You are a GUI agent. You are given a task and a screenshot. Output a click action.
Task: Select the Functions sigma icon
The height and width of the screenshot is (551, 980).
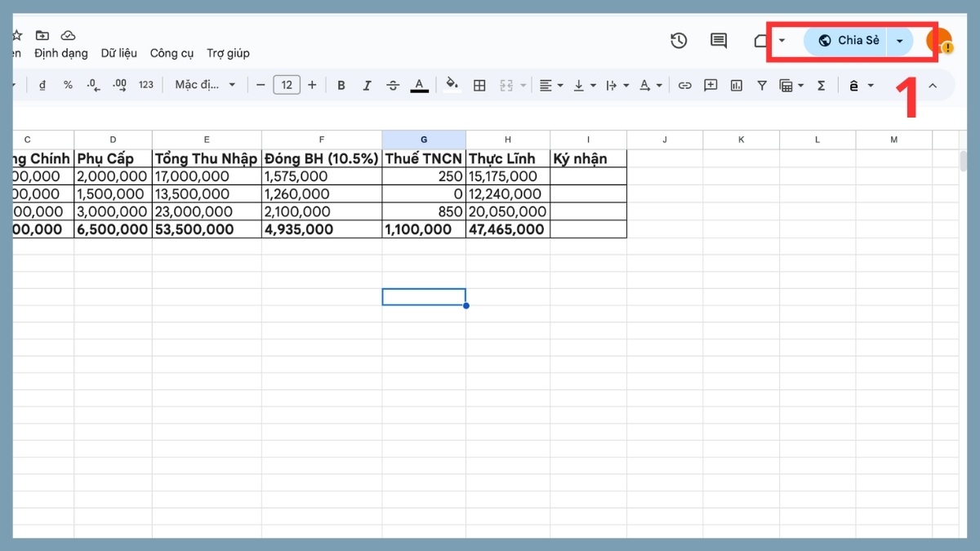click(821, 84)
